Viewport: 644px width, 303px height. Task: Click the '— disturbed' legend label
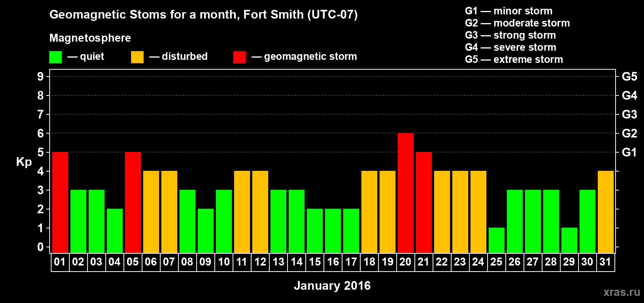(x=178, y=56)
